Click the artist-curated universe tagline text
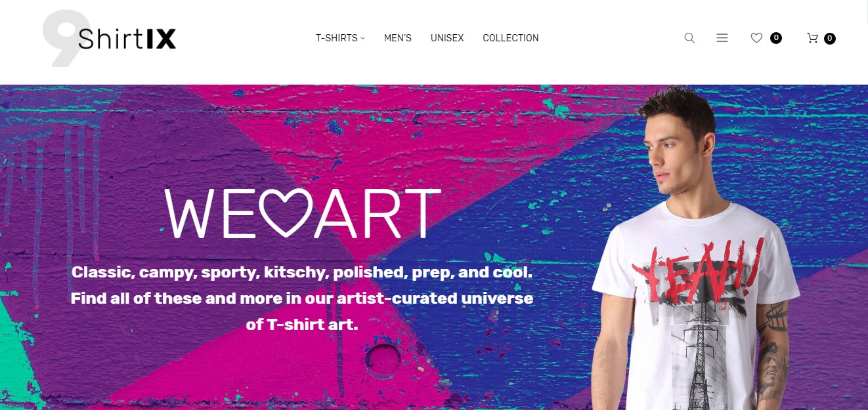Viewport: 868px width, 410px height. [302, 298]
